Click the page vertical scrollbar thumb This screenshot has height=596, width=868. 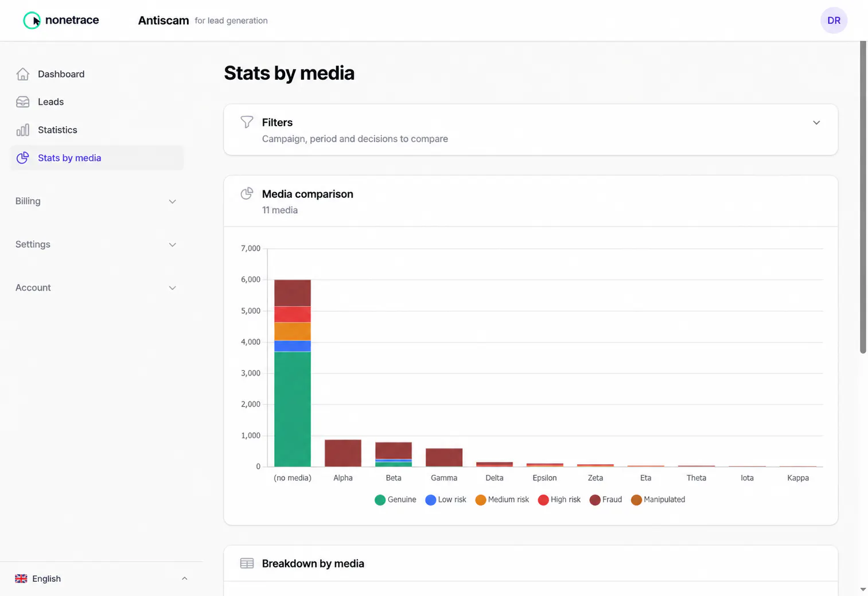pos(863,197)
